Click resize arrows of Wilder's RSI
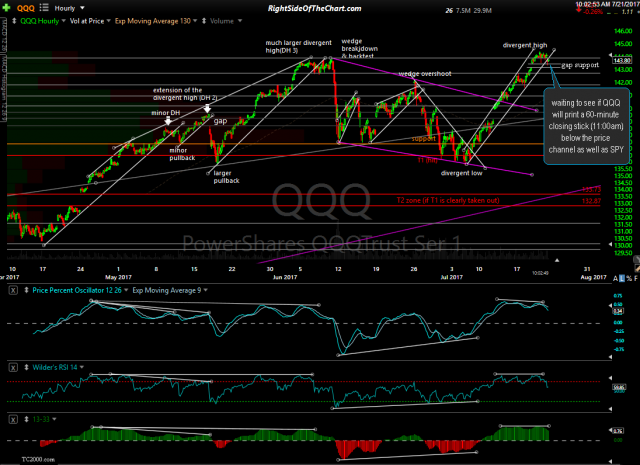This screenshot has height=465, width=640. 26,367
